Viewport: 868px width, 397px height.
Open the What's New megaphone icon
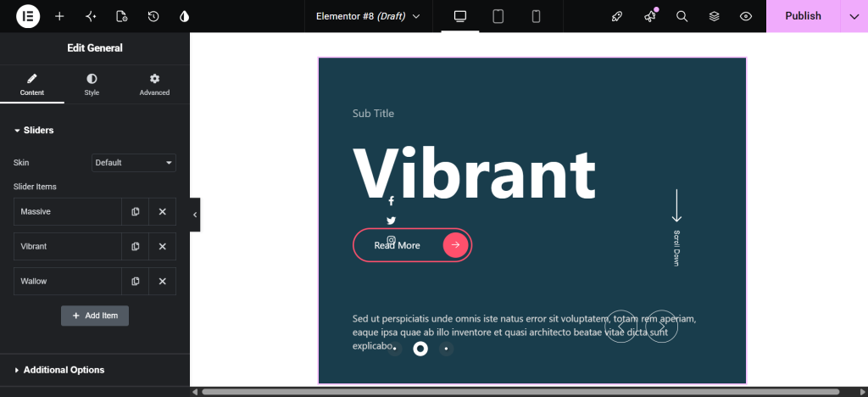650,16
